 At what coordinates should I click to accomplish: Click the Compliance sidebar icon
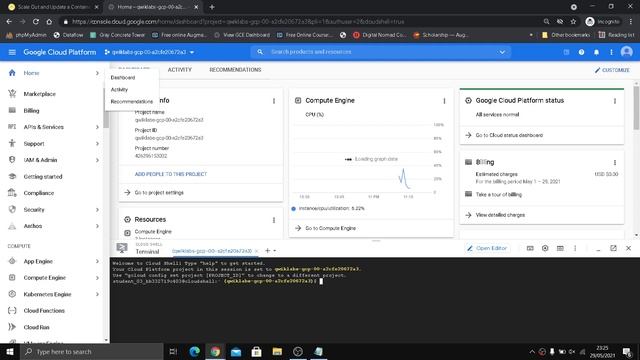click(x=12, y=193)
